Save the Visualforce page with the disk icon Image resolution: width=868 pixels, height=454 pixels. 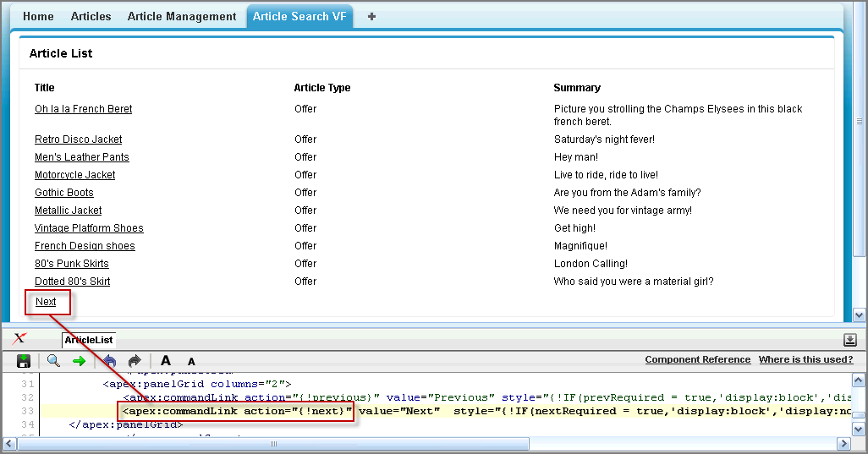click(x=24, y=361)
